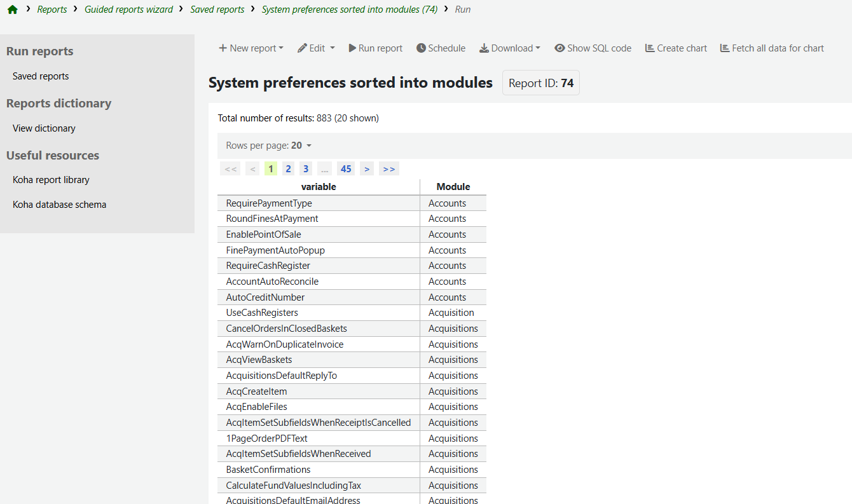
Task: Jump to page 45 of results
Action: pos(346,168)
